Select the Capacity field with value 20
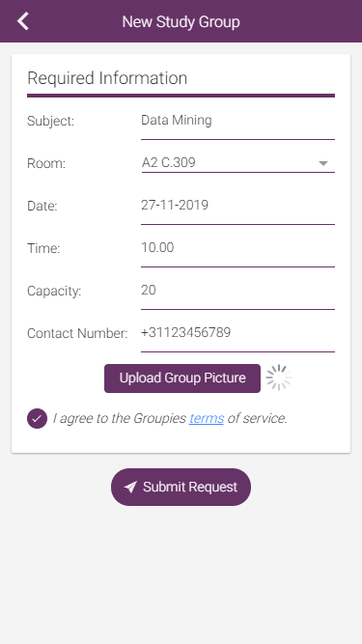 click(x=238, y=294)
